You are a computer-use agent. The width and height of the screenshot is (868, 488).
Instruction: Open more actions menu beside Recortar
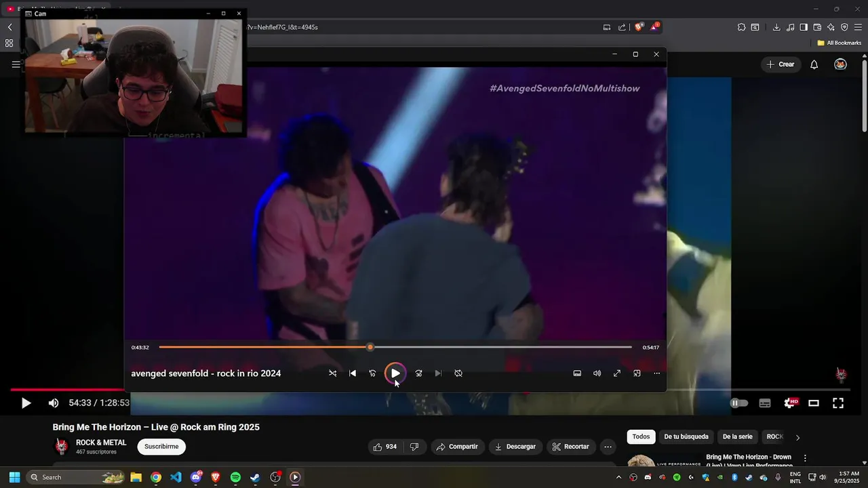(608, 447)
